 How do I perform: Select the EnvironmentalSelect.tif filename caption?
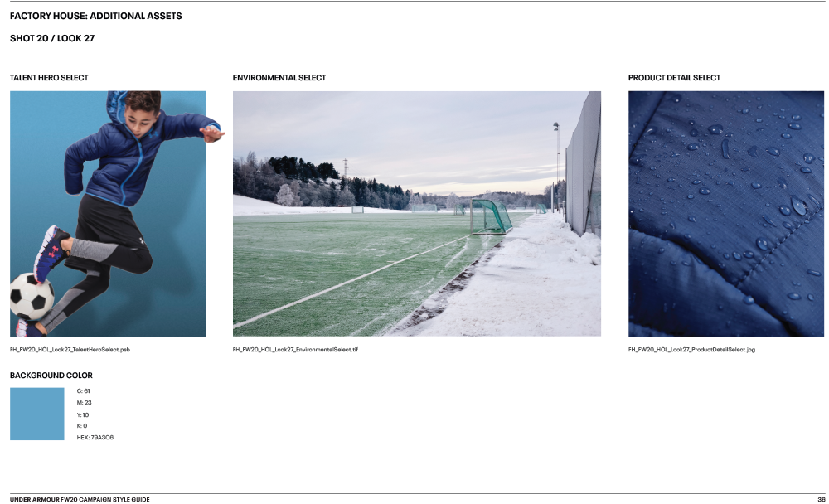click(295, 350)
